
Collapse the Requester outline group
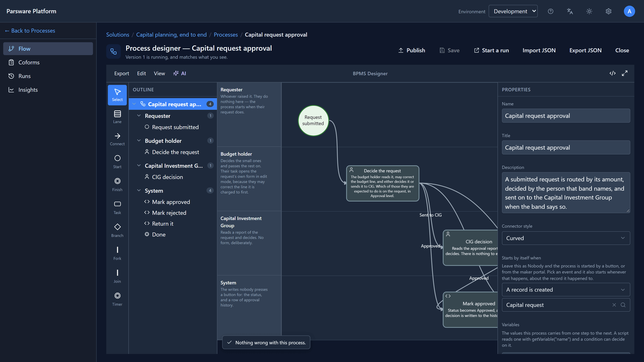coord(139,116)
